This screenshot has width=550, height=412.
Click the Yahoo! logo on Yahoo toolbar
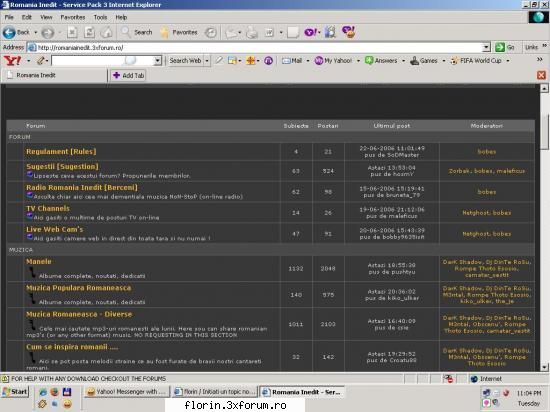(12, 61)
